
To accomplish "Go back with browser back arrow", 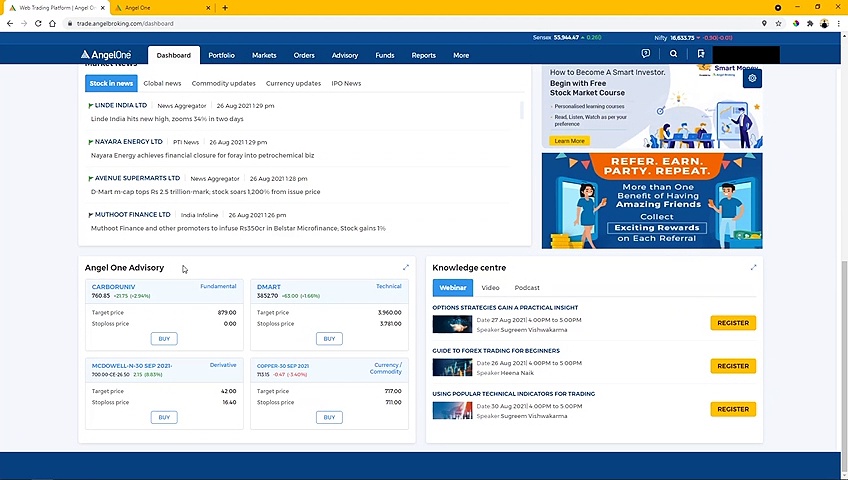I will (x=10, y=23).
